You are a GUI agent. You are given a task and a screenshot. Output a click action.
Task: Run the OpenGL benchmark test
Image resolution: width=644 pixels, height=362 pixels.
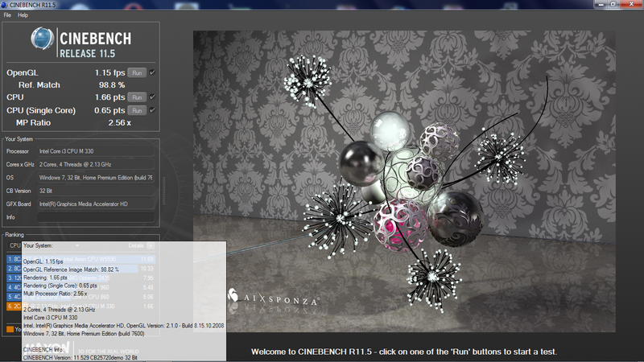tap(137, 72)
